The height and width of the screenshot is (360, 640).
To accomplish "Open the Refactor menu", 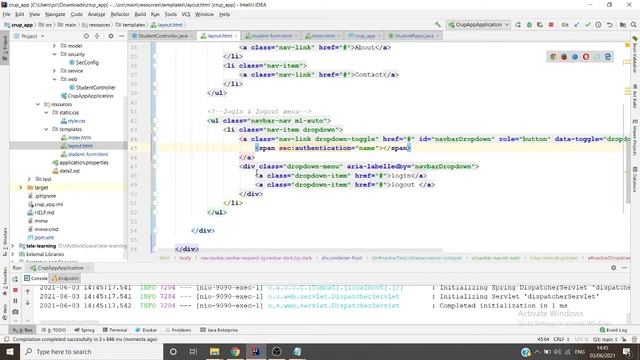I will pos(120,14).
